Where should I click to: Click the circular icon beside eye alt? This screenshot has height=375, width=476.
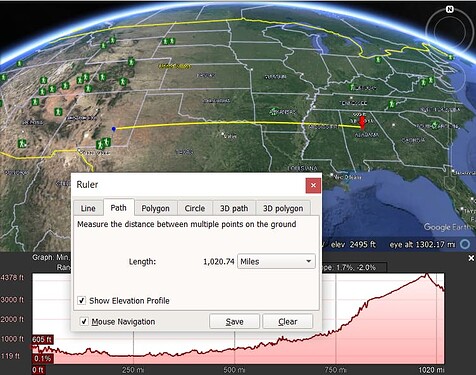[465, 244]
